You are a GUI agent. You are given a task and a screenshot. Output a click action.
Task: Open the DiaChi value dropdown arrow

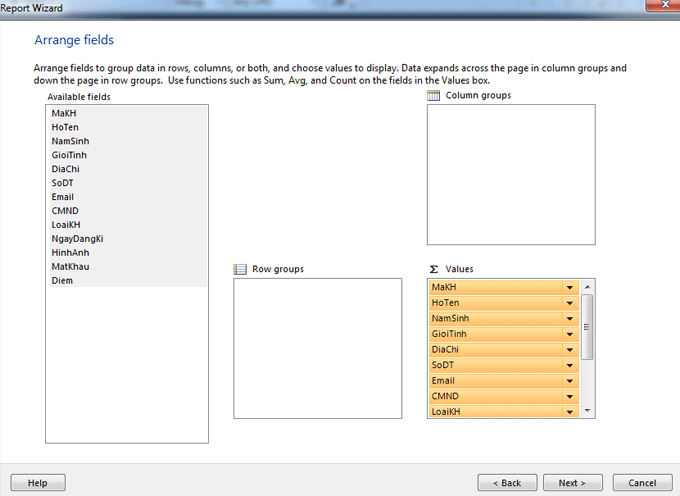(x=569, y=350)
